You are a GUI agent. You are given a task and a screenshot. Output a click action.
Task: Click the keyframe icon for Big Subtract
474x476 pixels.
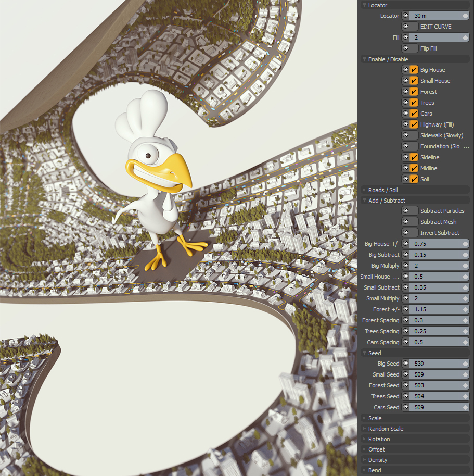(405, 255)
